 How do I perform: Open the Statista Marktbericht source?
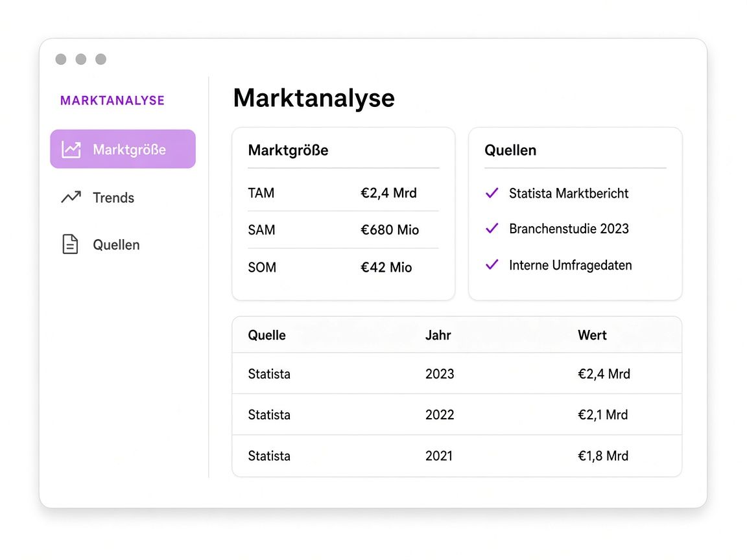click(569, 193)
